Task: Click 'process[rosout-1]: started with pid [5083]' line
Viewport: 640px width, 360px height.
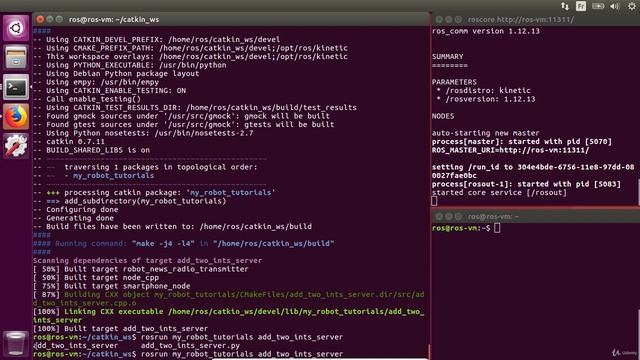Action: (526, 184)
